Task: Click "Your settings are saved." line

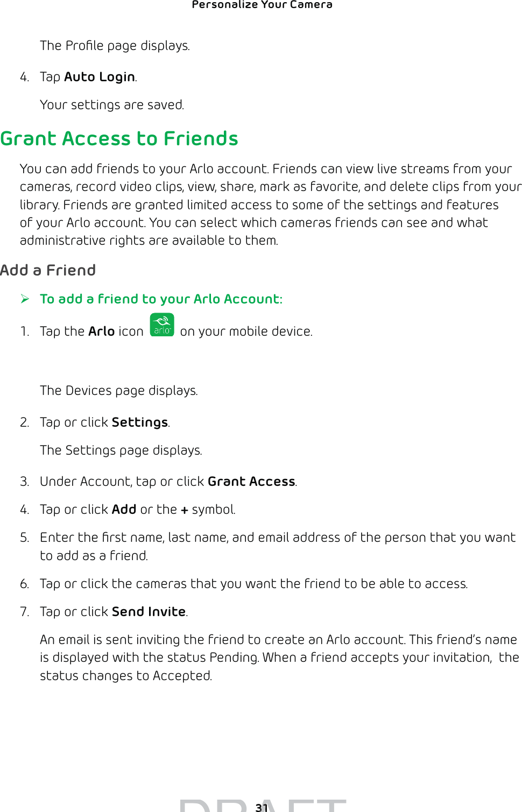Action: 112,105
